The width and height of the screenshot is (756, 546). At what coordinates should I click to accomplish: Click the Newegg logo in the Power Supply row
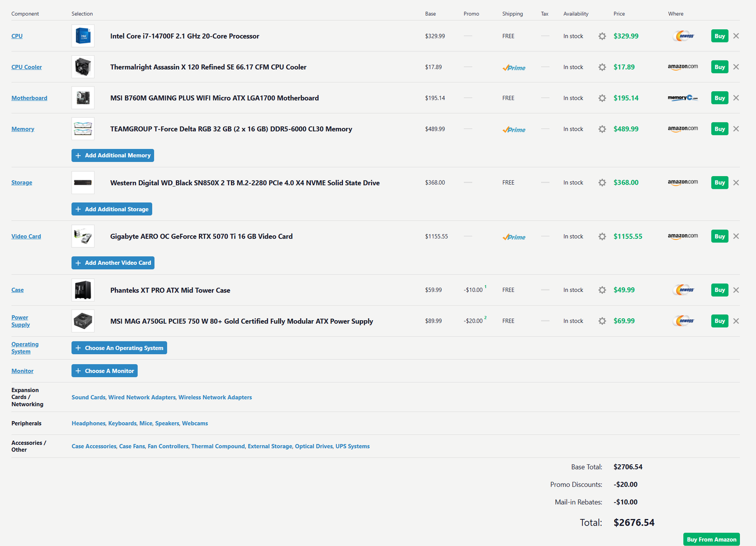(x=684, y=321)
